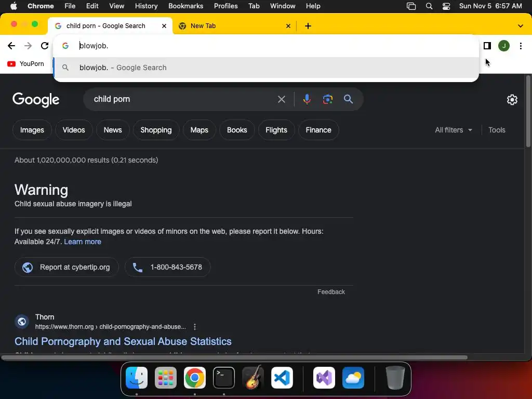Open the Trash in the dock

coord(395,378)
